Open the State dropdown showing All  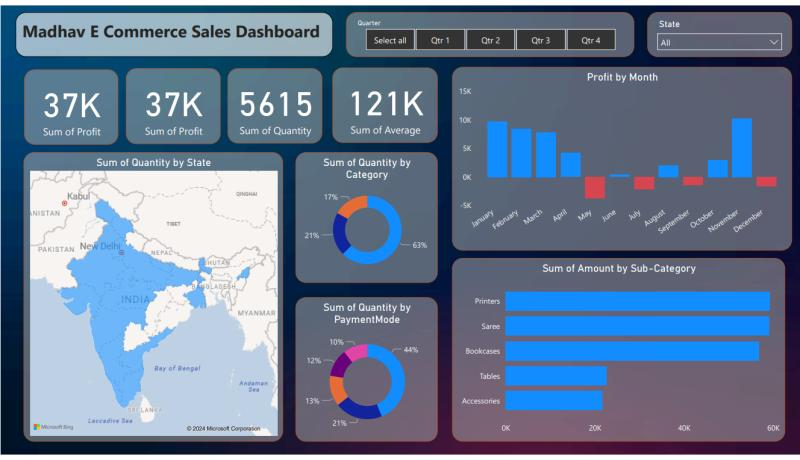pos(719,42)
